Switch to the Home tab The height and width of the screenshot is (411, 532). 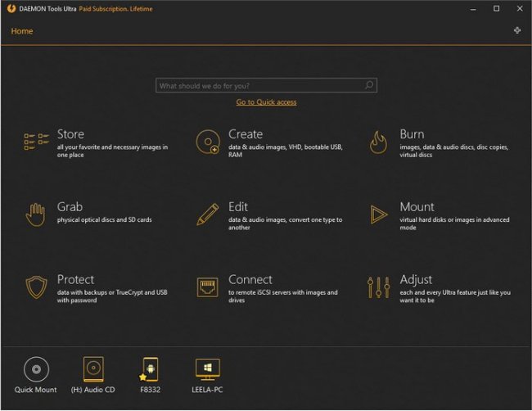[22, 31]
